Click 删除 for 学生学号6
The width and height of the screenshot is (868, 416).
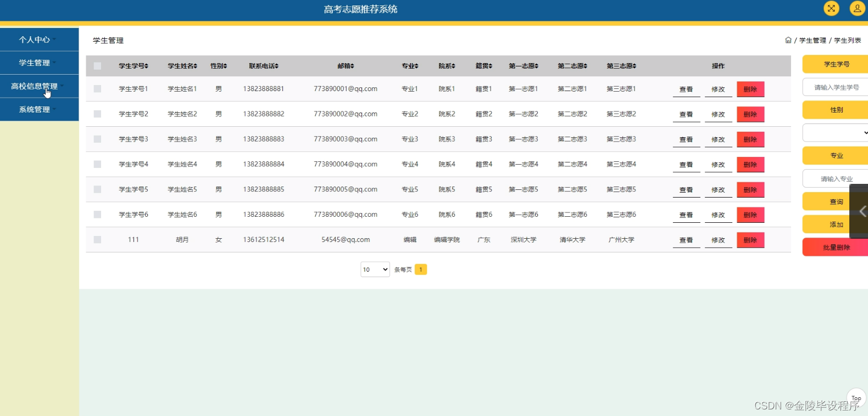750,215
